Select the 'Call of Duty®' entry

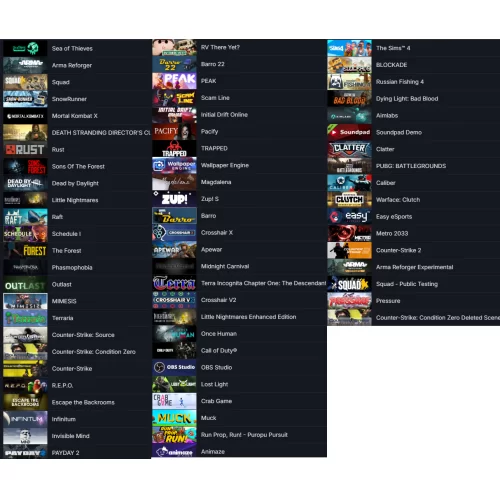click(x=219, y=350)
